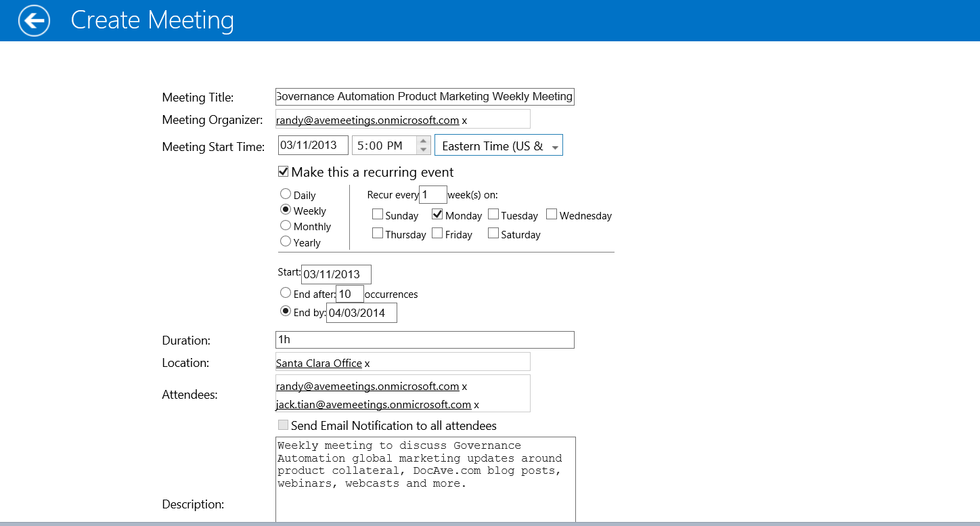The width and height of the screenshot is (980, 526).
Task: Check the Thursday checkbox
Action: (378, 234)
